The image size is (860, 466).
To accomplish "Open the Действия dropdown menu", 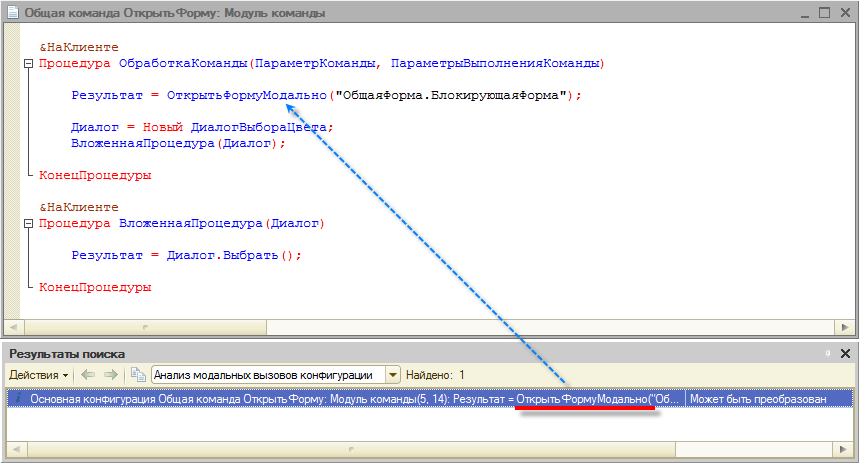I will (38, 375).
